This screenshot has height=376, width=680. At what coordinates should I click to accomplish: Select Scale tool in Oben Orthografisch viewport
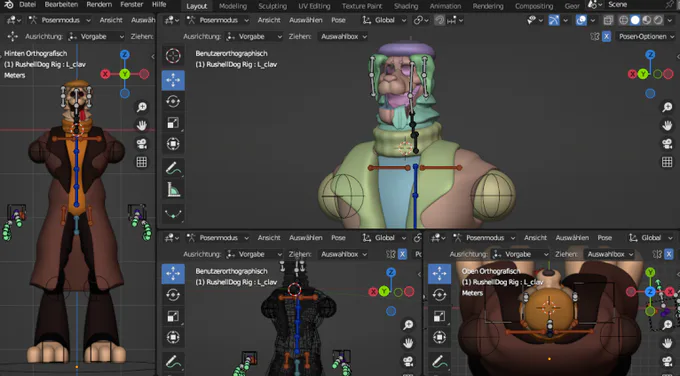click(439, 317)
